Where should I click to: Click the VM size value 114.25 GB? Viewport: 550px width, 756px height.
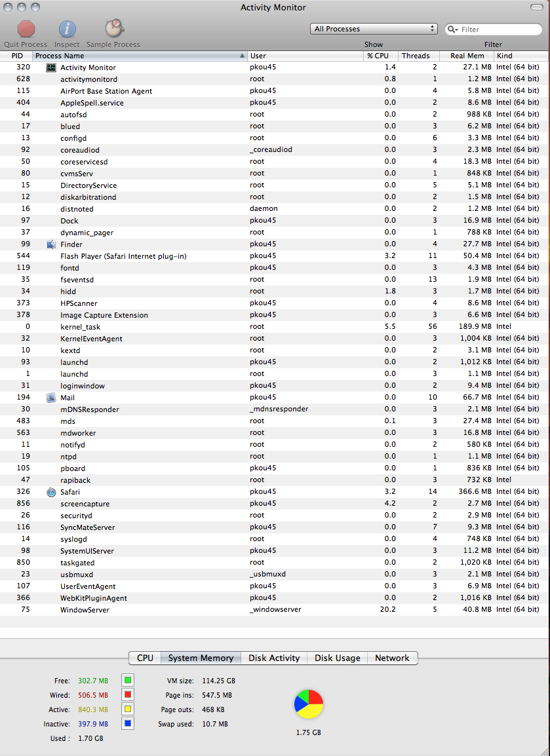point(218,681)
